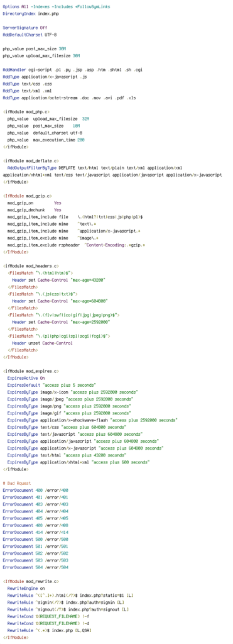Click 'ServerSignature Off' directive

[x=25, y=28]
